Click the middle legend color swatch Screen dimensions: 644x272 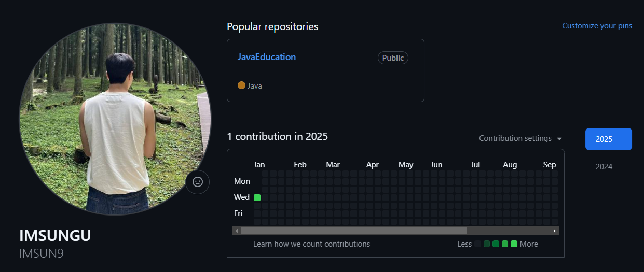pos(496,244)
